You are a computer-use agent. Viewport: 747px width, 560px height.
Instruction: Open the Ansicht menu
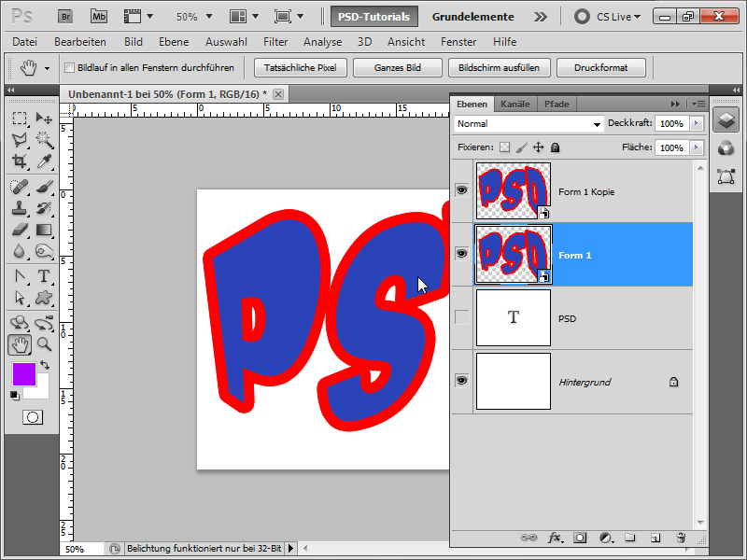[406, 42]
